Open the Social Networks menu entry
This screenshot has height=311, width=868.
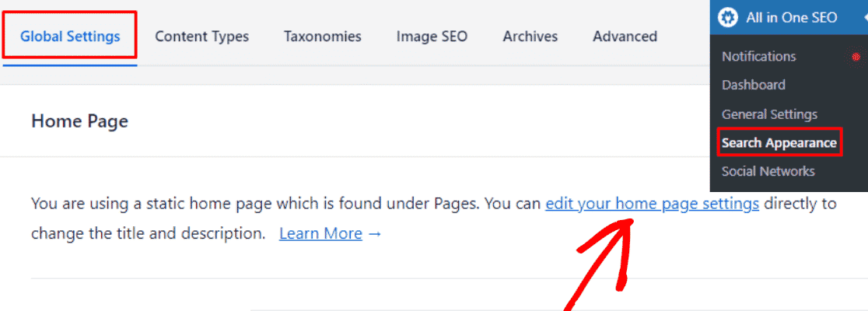(x=768, y=172)
